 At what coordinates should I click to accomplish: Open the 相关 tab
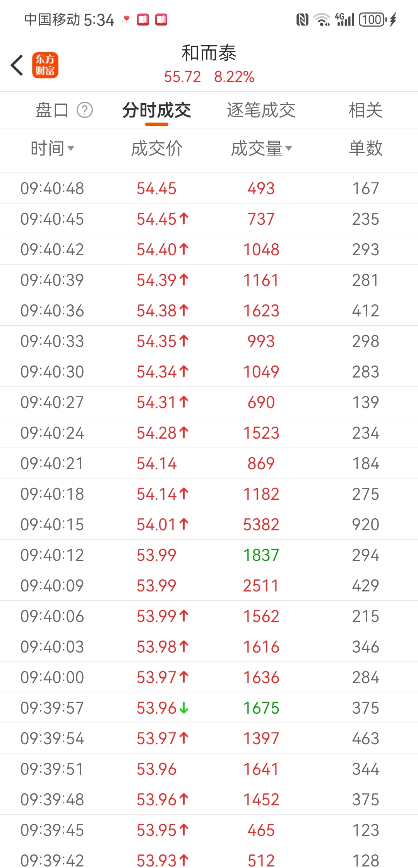(x=366, y=110)
